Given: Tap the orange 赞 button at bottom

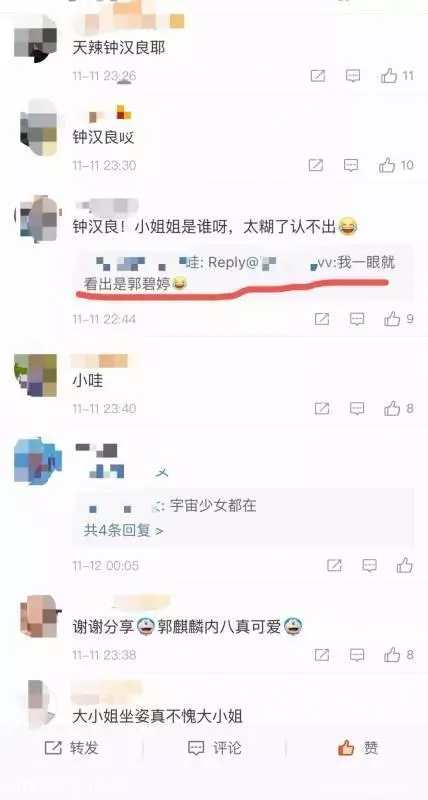Looking at the screenshot, I should (x=358, y=748).
